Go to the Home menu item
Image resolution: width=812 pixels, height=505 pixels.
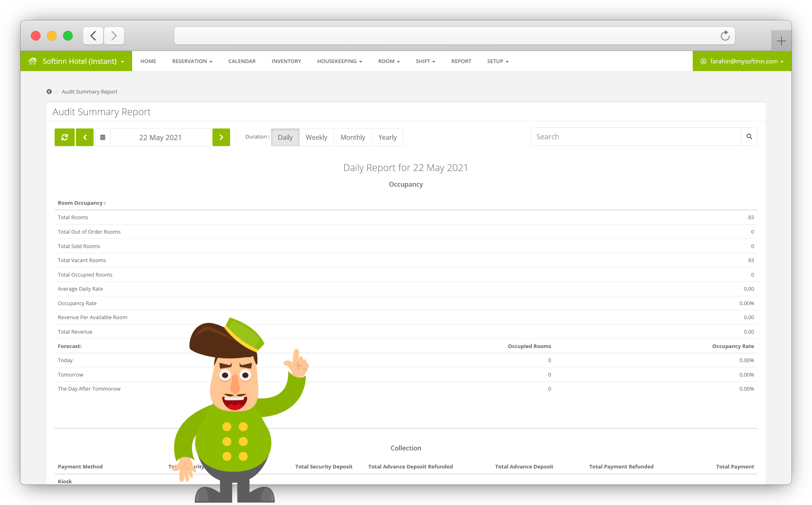click(x=148, y=61)
